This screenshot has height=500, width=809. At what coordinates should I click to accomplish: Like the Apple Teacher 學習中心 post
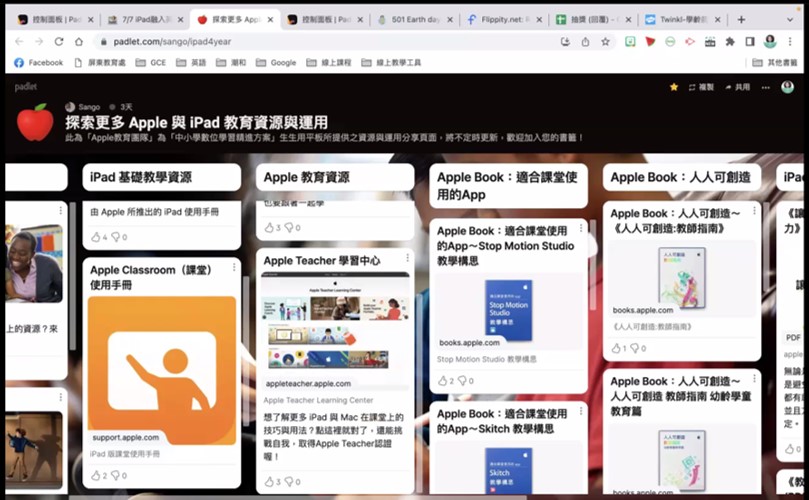269,481
